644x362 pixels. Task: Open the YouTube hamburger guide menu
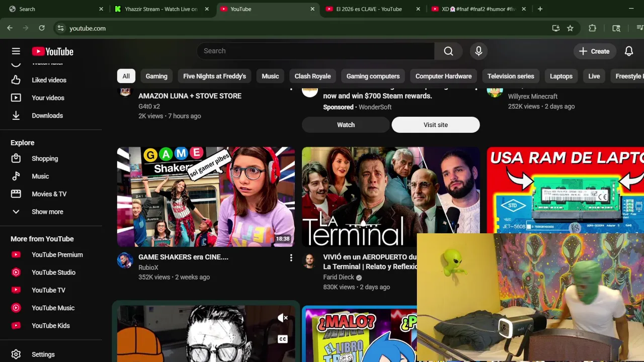[16, 51]
